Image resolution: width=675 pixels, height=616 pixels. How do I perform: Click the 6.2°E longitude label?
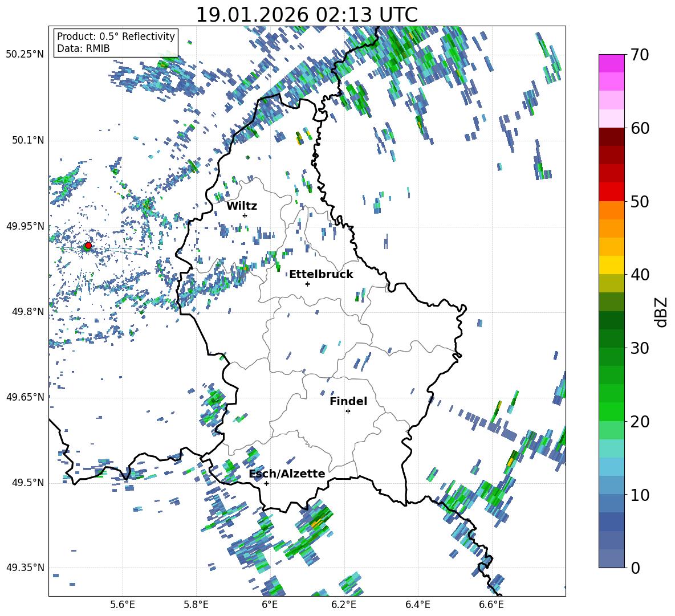[x=344, y=605]
